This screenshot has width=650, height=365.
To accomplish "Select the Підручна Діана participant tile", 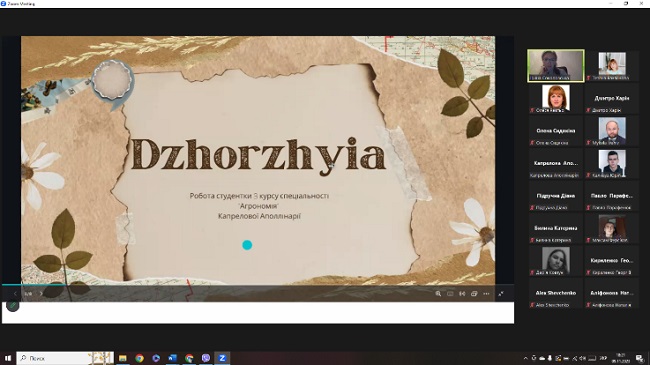I will click(556, 195).
